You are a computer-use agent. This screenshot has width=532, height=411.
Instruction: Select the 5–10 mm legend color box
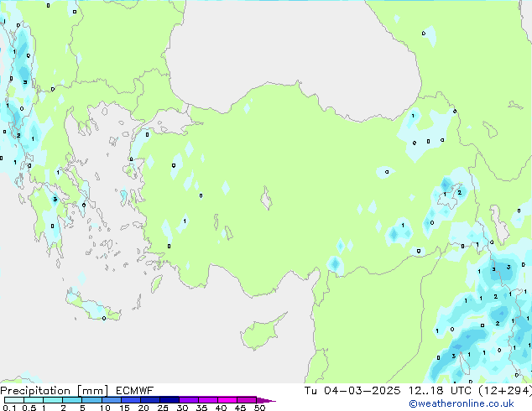(91, 400)
